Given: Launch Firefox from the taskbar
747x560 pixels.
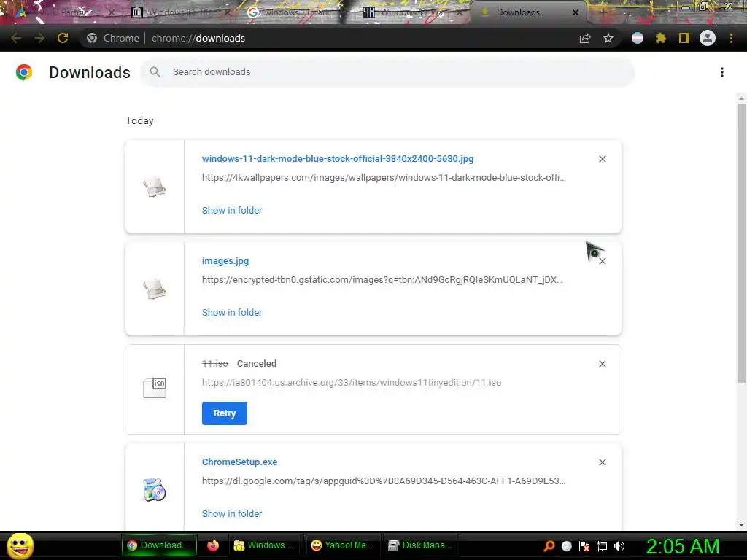Looking at the screenshot, I should [x=213, y=545].
